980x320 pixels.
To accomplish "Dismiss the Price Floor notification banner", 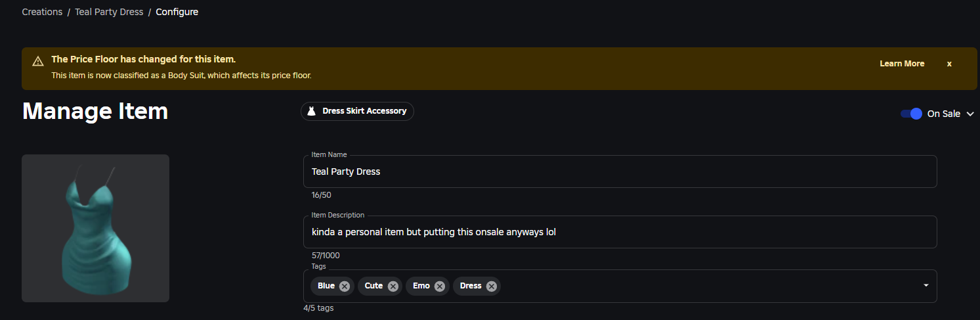I will click(x=949, y=64).
